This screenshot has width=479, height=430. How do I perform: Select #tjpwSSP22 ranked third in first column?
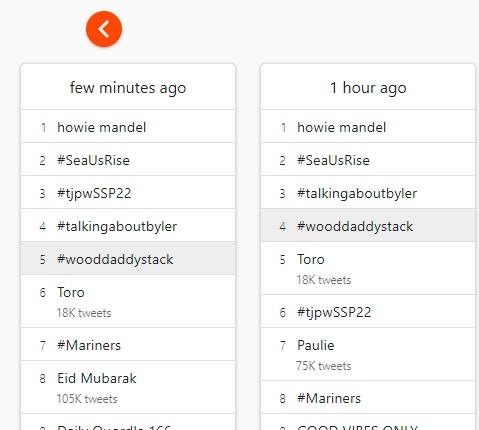coord(128,192)
